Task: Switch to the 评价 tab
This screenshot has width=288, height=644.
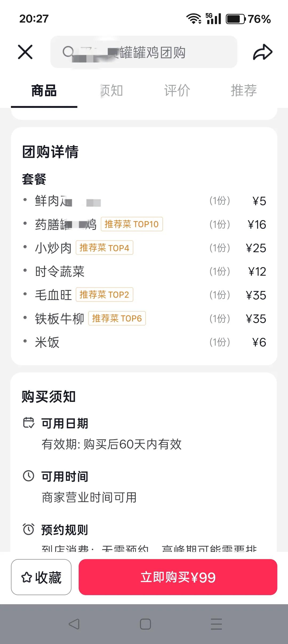Action: (x=177, y=91)
